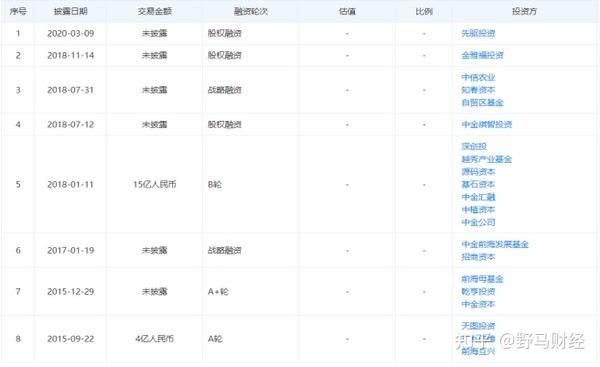Click the 基石资本 link
Image resolution: width=600 pixels, height=367 pixels.
click(x=478, y=184)
